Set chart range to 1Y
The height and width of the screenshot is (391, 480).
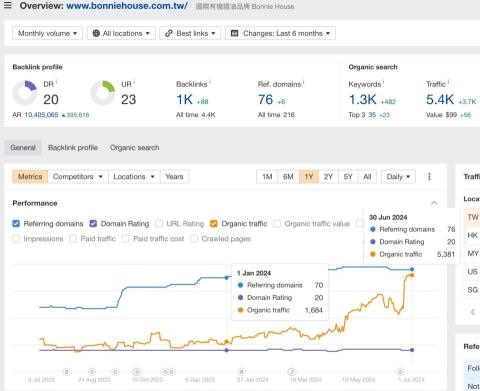click(309, 177)
